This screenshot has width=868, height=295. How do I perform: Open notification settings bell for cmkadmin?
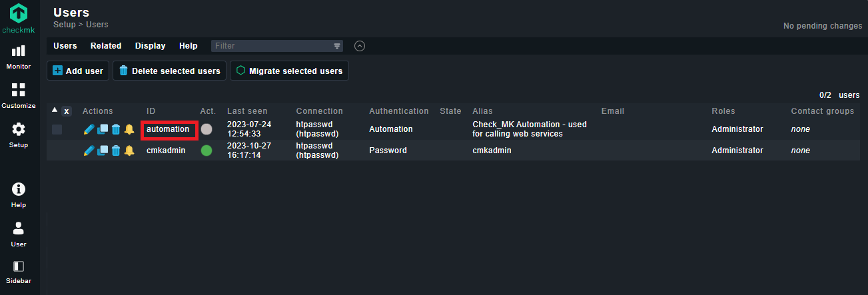click(129, 150)
